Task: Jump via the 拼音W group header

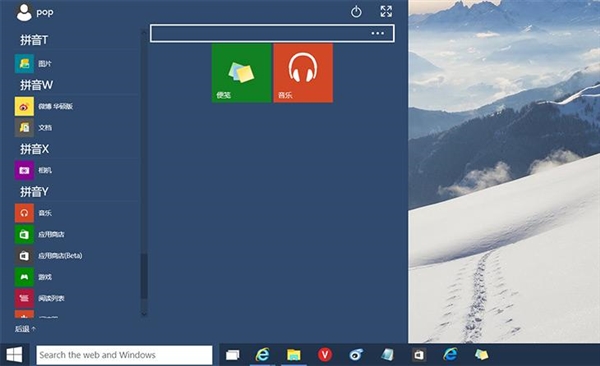Action: click(x=37, y=85)
